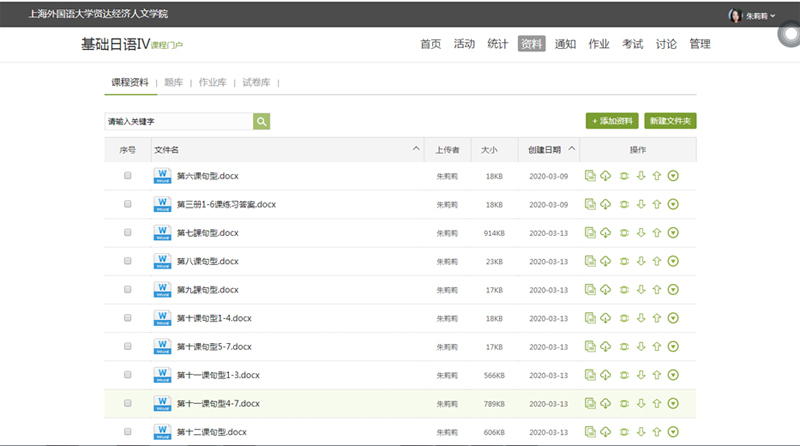Select checkbox next to 第七课句型.docx

pos(128,233)
